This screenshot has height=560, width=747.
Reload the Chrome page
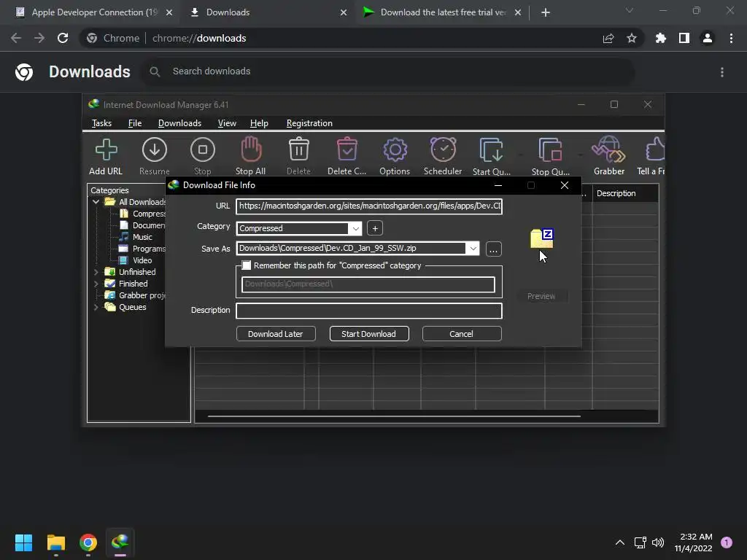63,38
